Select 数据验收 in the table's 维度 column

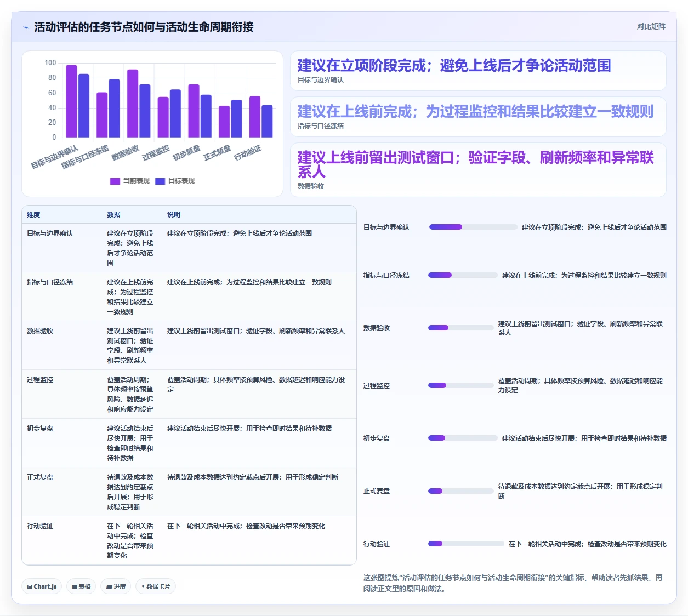pyautogui.click(x=40, y=331)
